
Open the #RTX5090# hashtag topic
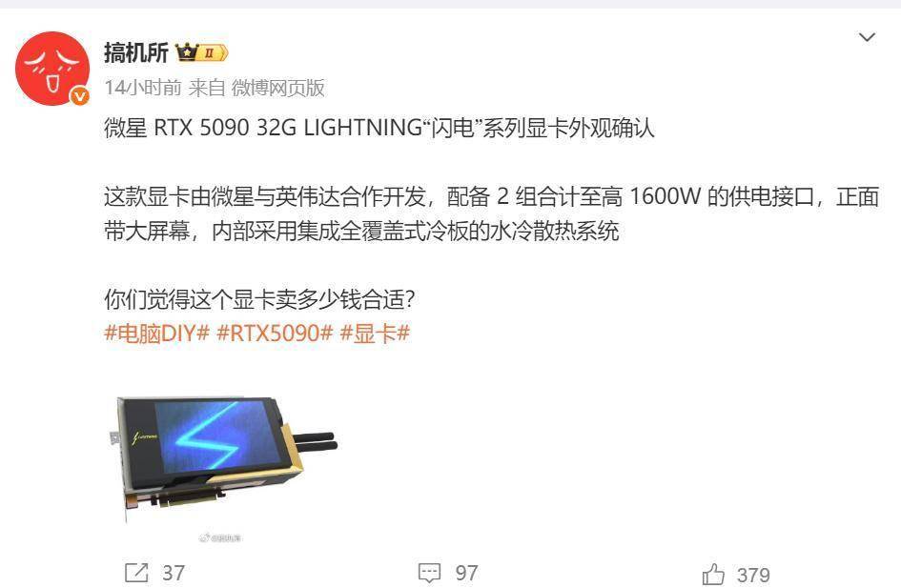pos(275,333)
